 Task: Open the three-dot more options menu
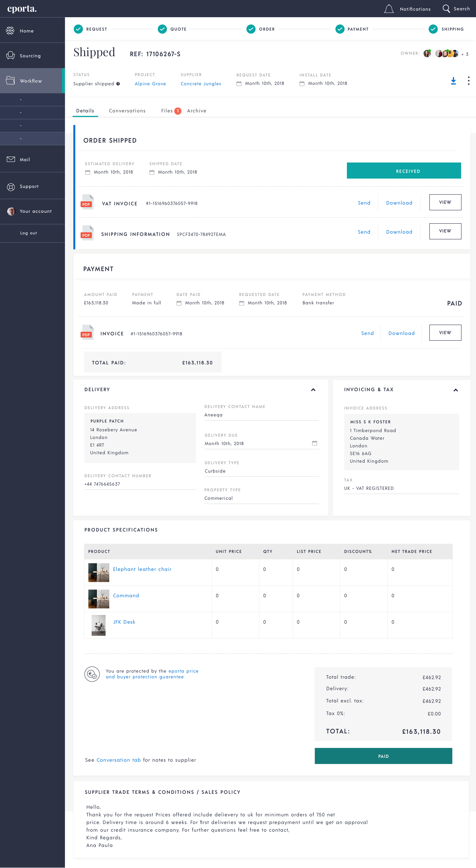pyautogui.click(x=468, y=81)
